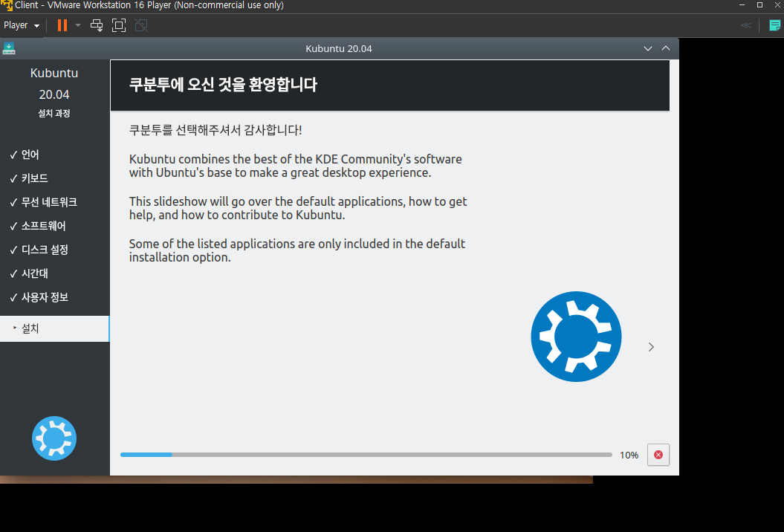This screenshot has width=784, height=532.
Task: Advance slideshow with the next arrow
Action: coord(651,347)
